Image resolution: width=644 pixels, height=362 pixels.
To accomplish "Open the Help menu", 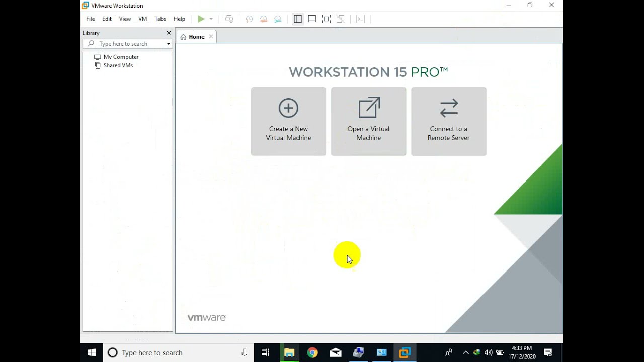I will click(179, 19).
